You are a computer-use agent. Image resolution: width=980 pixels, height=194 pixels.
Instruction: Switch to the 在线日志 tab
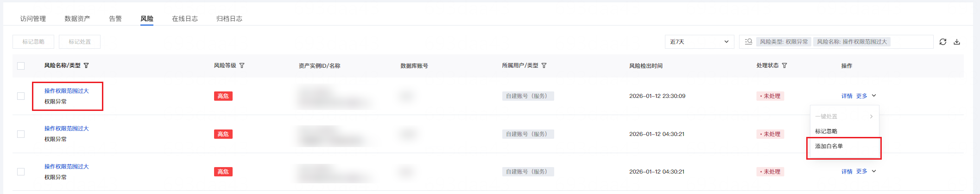click(x=185, y=19)
